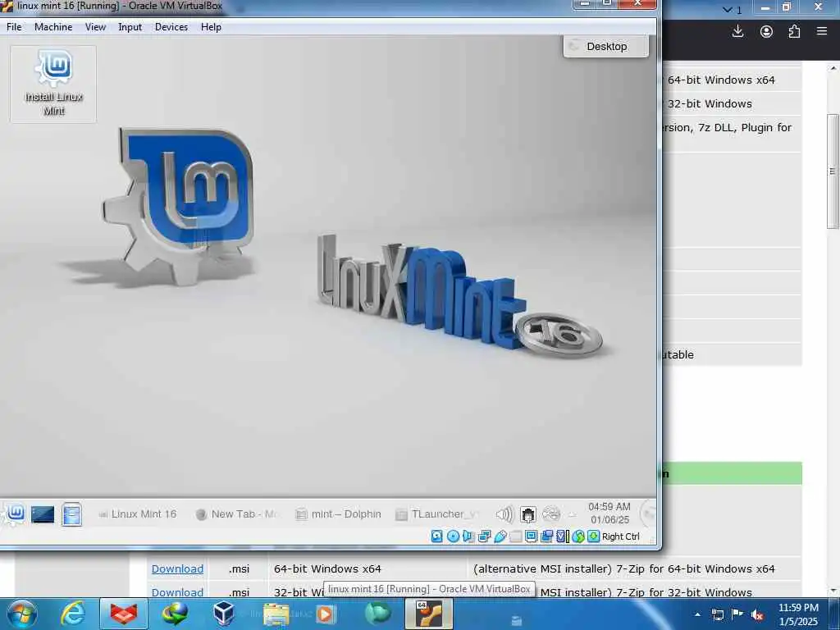Screen dimensions: 840x630
Task: Click the USB devices status icon
Action: [x=500, y=536]
